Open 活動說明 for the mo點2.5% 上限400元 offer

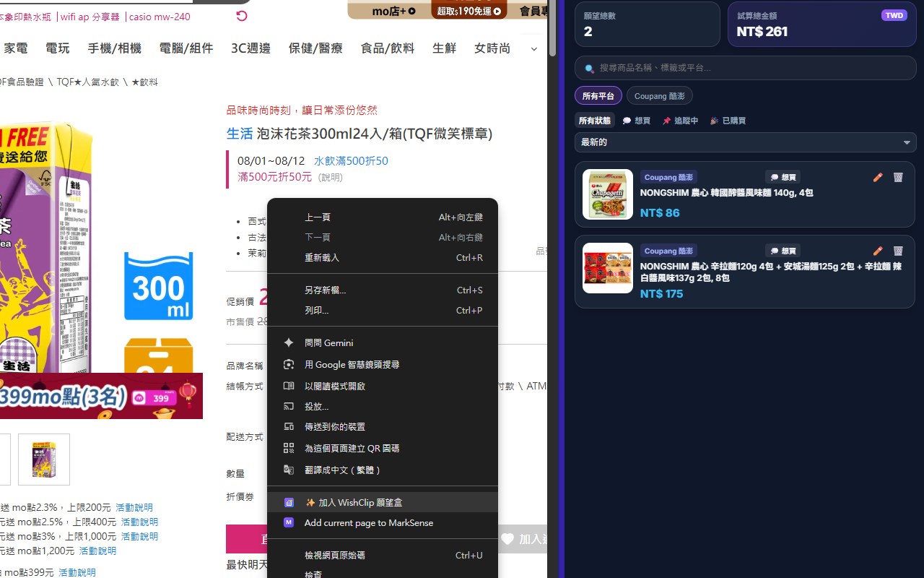pos(139,522)
